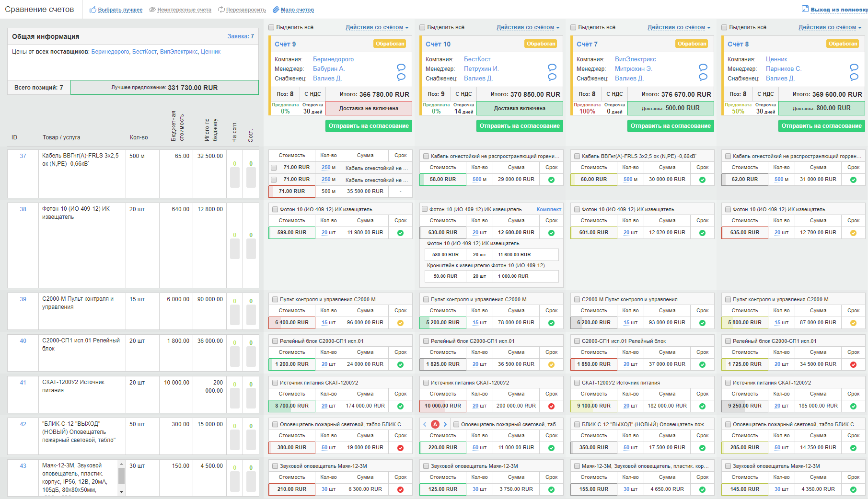Open chat with manager Парников С.
Screen dimensions: 868x499
(854, 68)
